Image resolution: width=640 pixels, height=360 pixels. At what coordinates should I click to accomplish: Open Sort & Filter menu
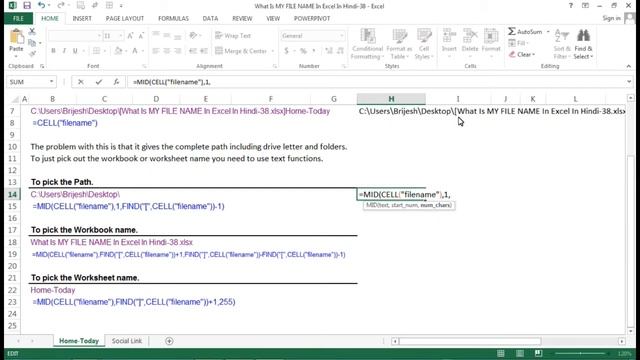(x=562, y=44)
